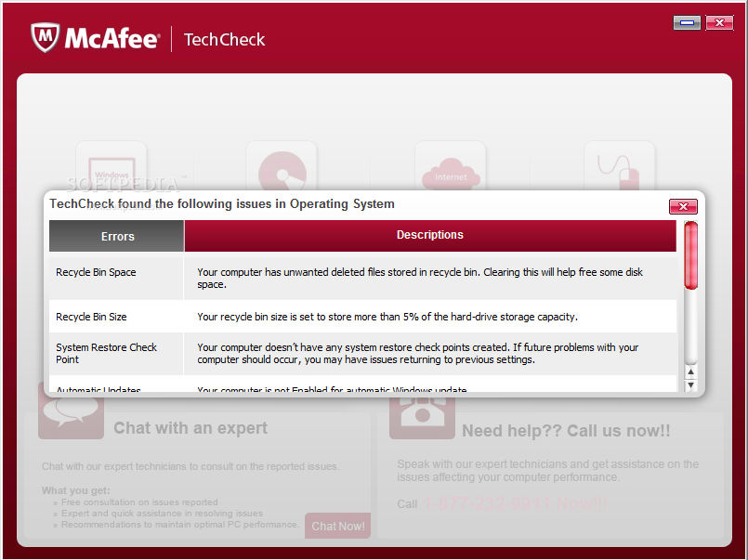Close the McAfee TechCheck main window

pyautogui.click(x=719, y=22)
